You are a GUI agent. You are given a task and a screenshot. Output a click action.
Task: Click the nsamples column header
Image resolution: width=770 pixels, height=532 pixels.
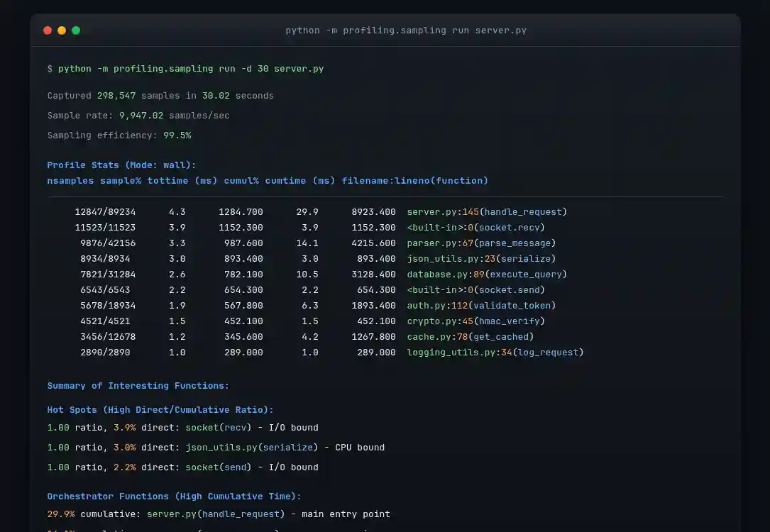pos(70,180)
